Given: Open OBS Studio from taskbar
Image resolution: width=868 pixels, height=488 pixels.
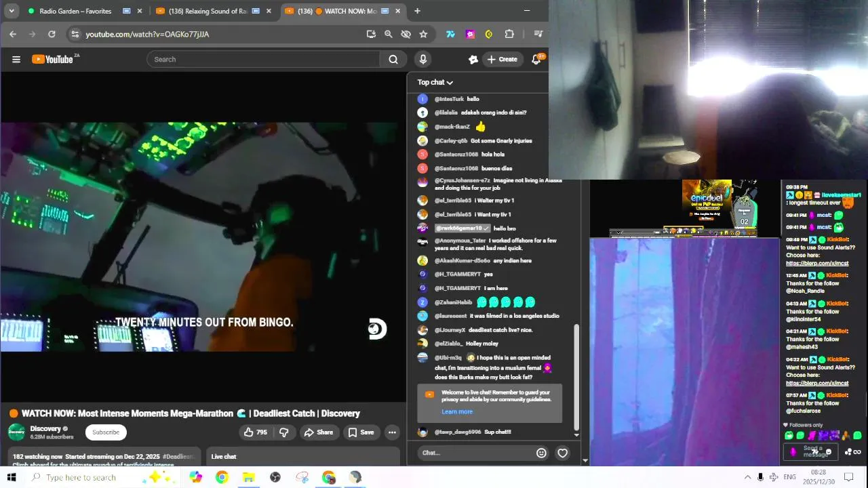Looking at the screenshot, I should [x=275, y=477].
